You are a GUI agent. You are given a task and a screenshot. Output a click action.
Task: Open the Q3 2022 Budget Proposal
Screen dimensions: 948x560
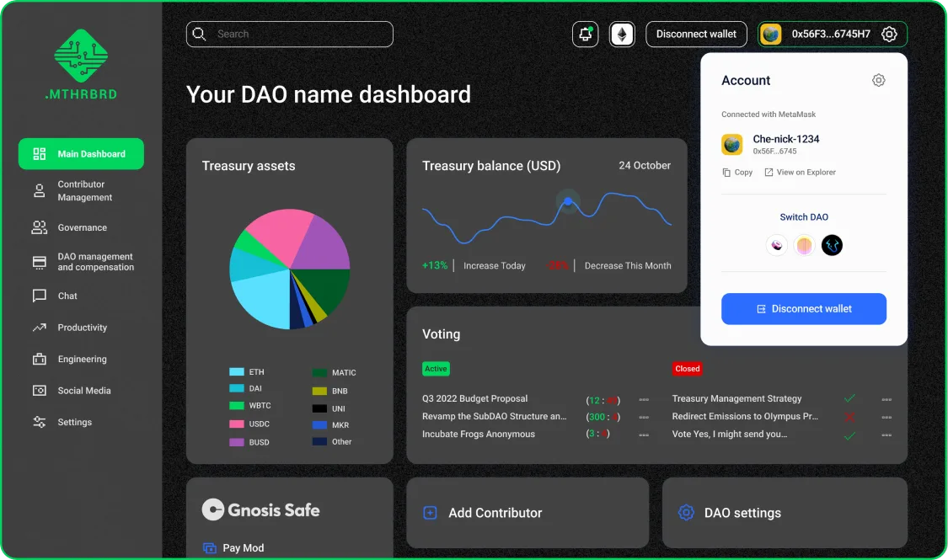point(474,398)
